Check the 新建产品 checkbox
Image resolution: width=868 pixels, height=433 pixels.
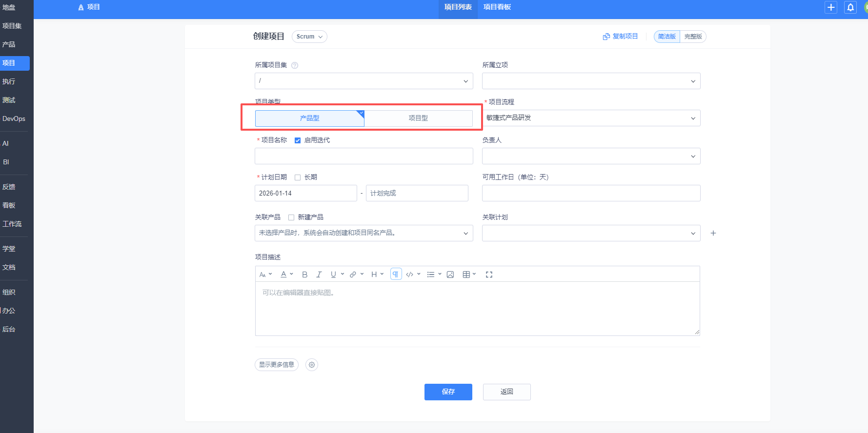coord(291,217)
